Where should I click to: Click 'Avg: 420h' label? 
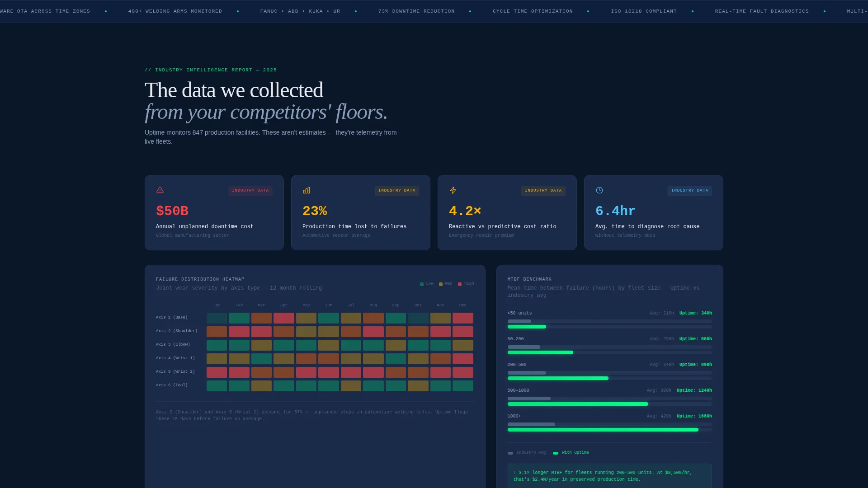coord(659,416)
